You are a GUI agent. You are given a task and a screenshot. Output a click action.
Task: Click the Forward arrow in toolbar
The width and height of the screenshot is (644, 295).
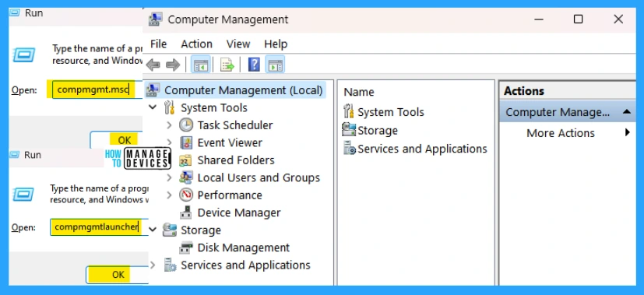point(173,65)
